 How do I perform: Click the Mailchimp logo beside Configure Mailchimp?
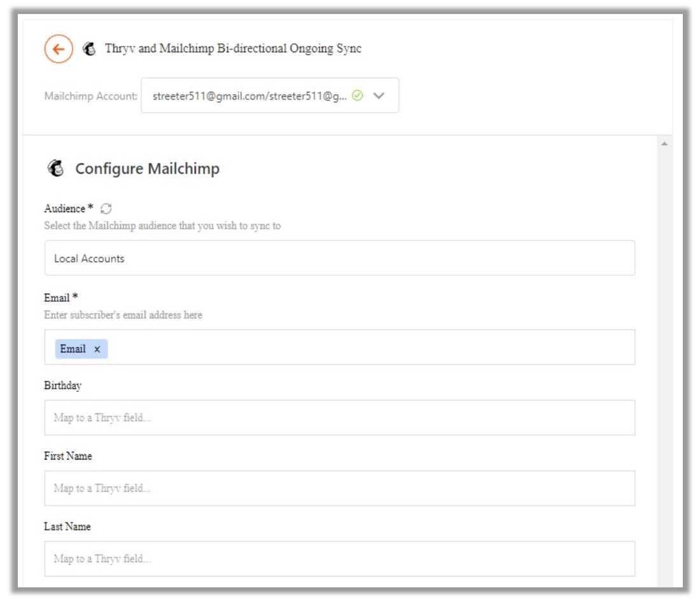56,169
